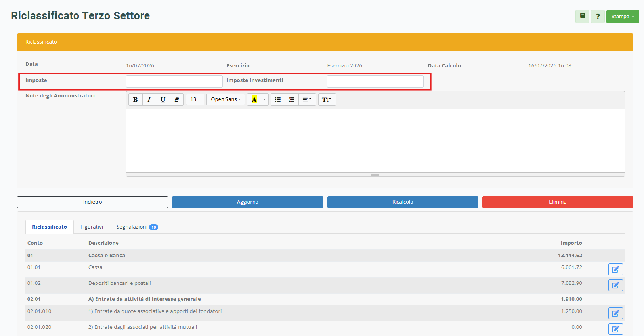Go back with the Indietro button
This screenshot has height=336, width=644.
tap(92, 202)
